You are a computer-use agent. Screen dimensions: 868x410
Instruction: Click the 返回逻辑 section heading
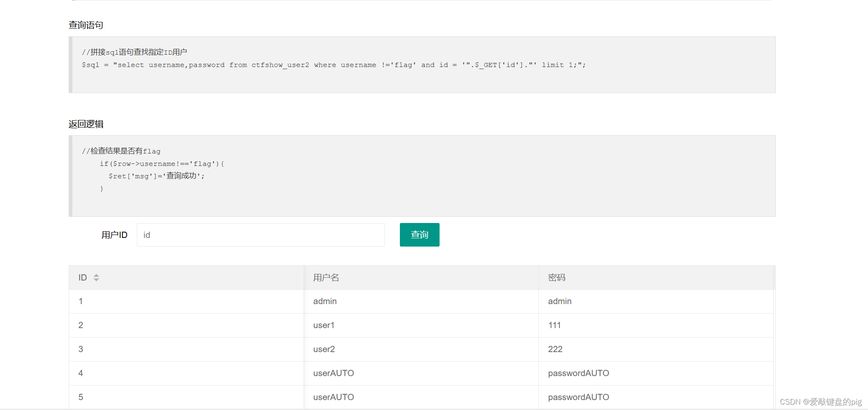coord(86,124)
